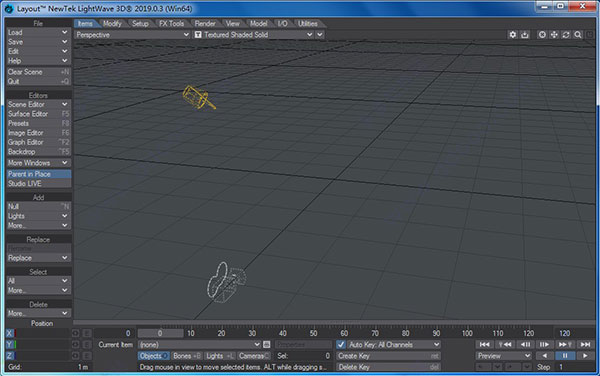Open the Utilities tab
This screenshot has width=600, height=376.
pyautogui.click(x=308, y=24)
